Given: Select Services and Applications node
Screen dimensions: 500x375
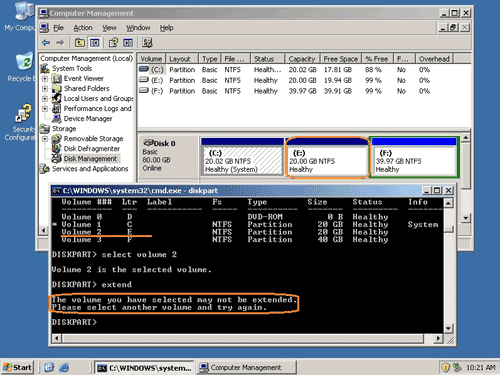Looking at the screenshot, I should 90,169.
